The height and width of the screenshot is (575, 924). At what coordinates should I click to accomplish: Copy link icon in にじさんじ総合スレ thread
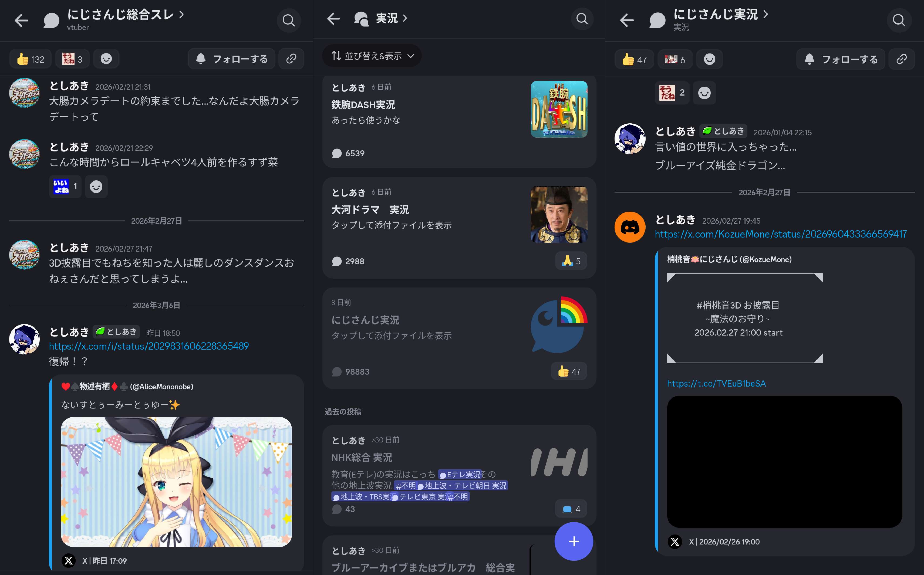pyautogui.click(x=291, y=59)
